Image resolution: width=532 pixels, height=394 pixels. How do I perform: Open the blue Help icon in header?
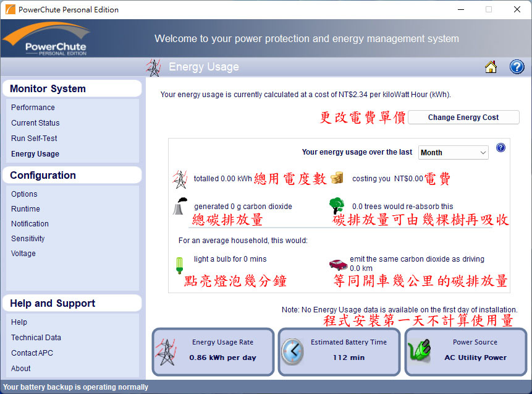tap(517, 67)
